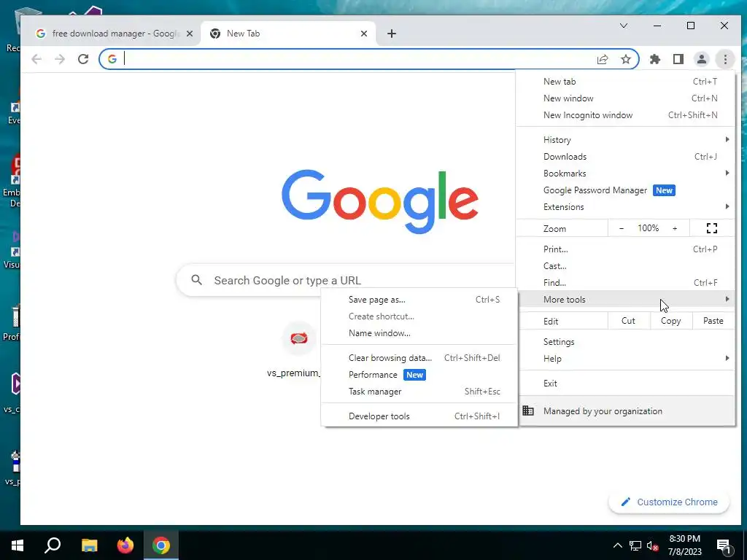This screenshot has width=747, height=560.
Task: Click the building icon beside Managed notice
Action: click(x=528, y=411)
